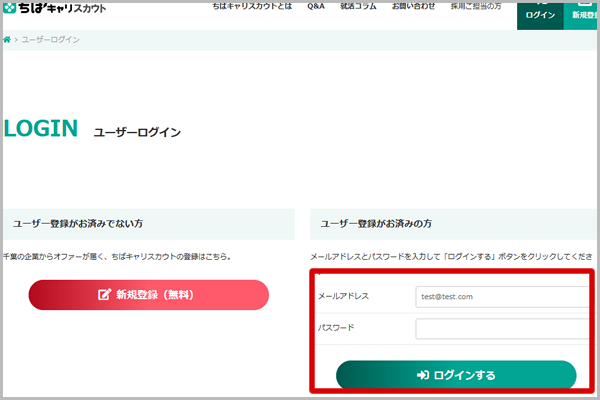
Task: Click the メールアドレス input field
Action: point(502,297)
